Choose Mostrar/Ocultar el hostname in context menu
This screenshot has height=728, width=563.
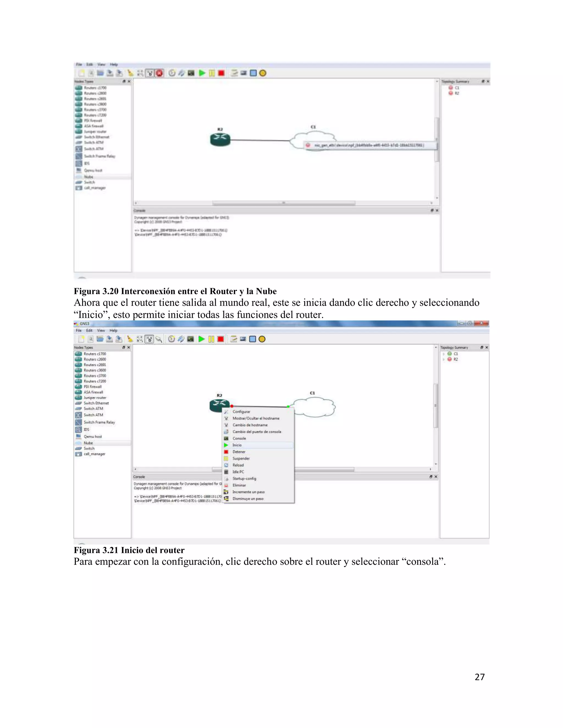click(258, 418)
